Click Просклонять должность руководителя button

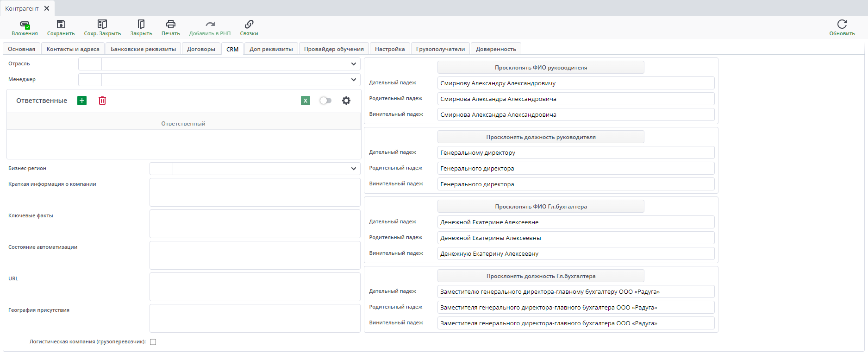coord(541,137)
